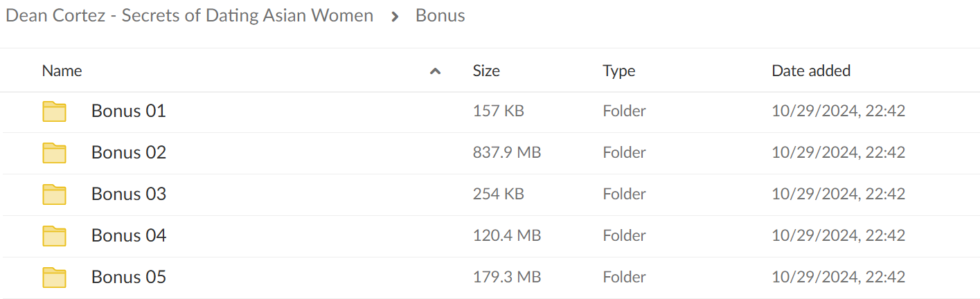This screenshot has height=299, width=980.
Task: Go to Dean Cortez parent folder breadcrumb
Action: (x=190, y=15)
